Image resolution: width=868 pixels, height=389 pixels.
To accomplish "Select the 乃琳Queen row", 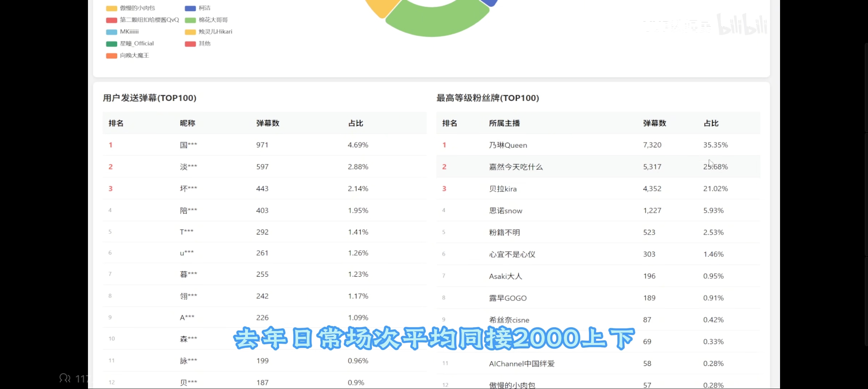I will point(508,145).
